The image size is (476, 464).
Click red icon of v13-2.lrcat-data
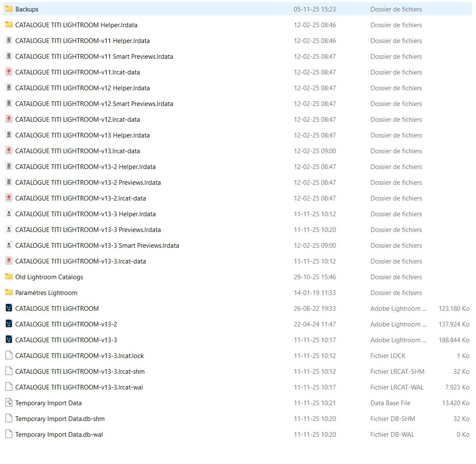tap(9, 198)
